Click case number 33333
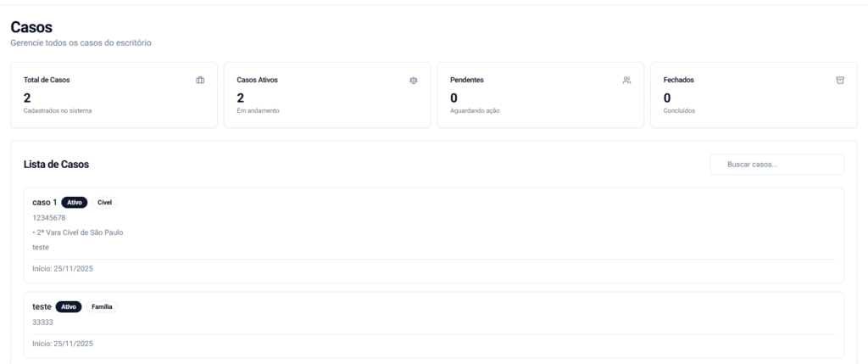The image size is (868, 364). (42, 322)
